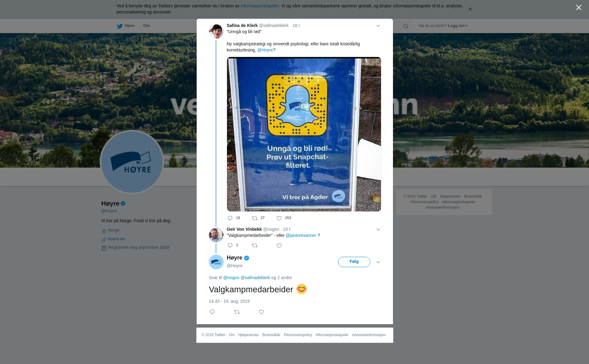Expand options chevron on Geir Von Vinbekk's tweet
The width and height of the screenshot is (589, 364).
pyautogui.click(x=378, y=229)
